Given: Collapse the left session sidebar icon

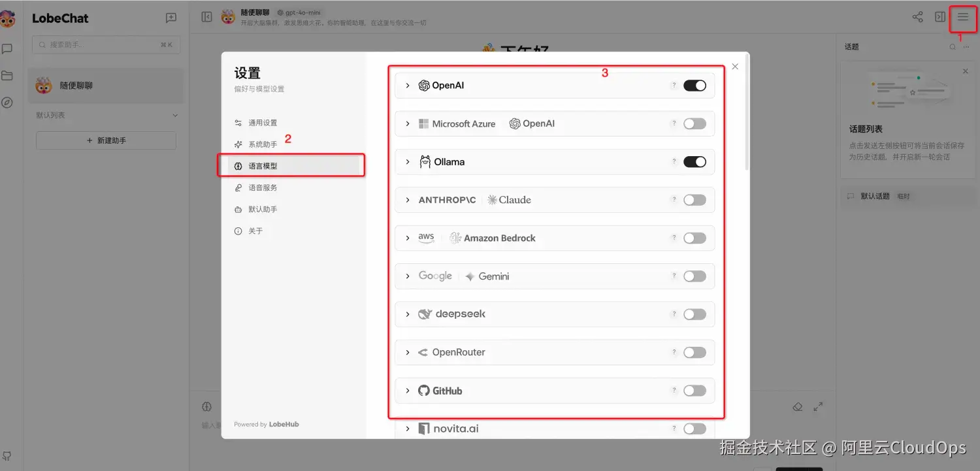Looking at the screenshot, I should [x=206, y=17].
